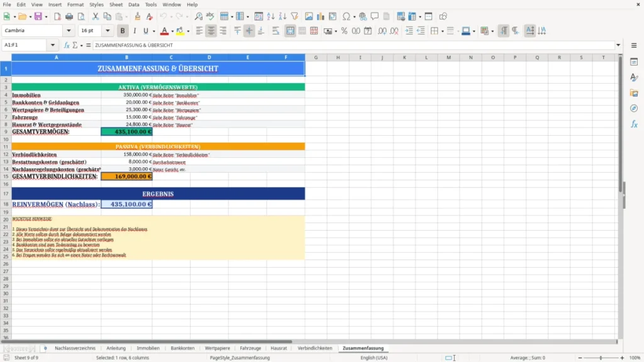Click the Formula equals button
Image resolution: width=644 pixels, height=362 pixels.
(88, 45)
